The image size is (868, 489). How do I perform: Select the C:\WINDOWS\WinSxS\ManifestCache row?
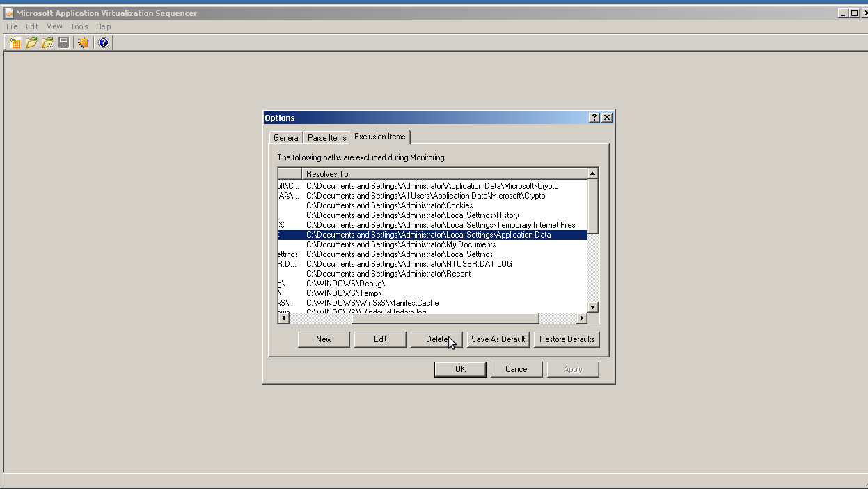[x=433, y=303]
